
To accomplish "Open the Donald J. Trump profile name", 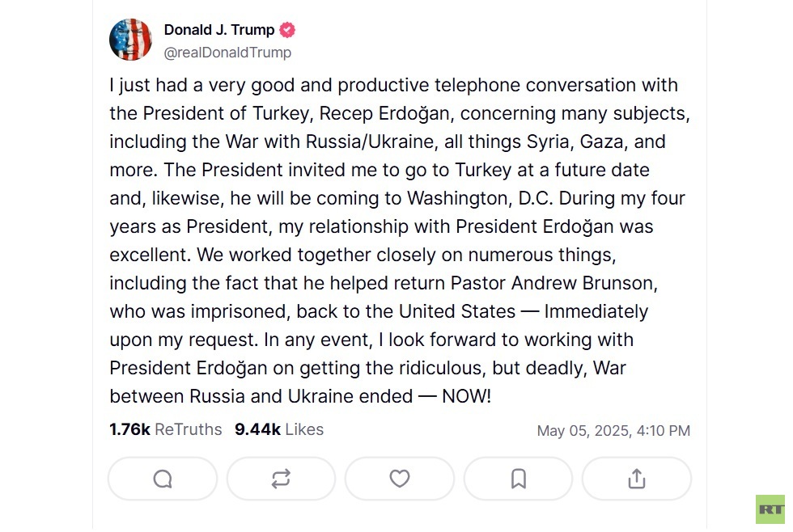I will coord(219,31).
